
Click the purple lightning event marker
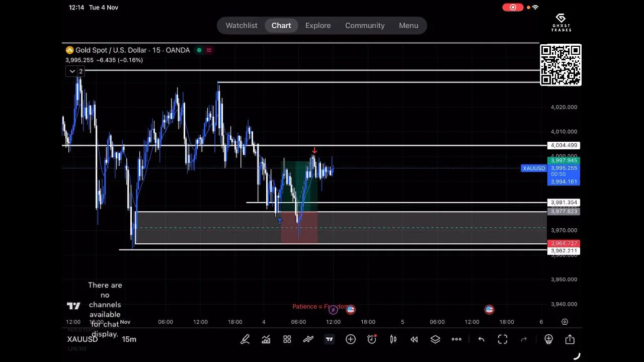tap(333, 310)
